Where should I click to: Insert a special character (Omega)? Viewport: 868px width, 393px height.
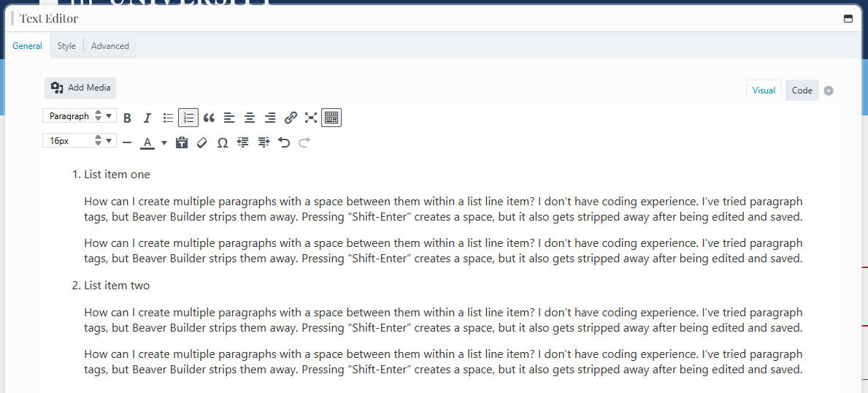pos(223,142)
